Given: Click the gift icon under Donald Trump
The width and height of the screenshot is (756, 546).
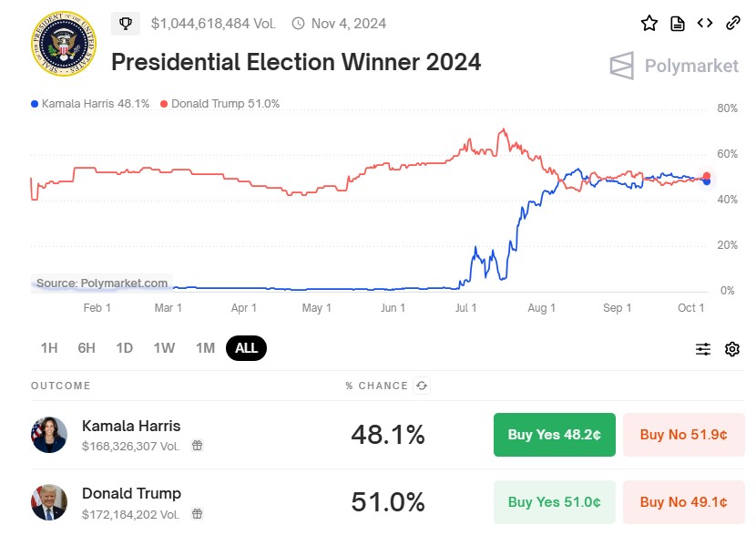Looking at the screenshot, I should tap(197, 513).
